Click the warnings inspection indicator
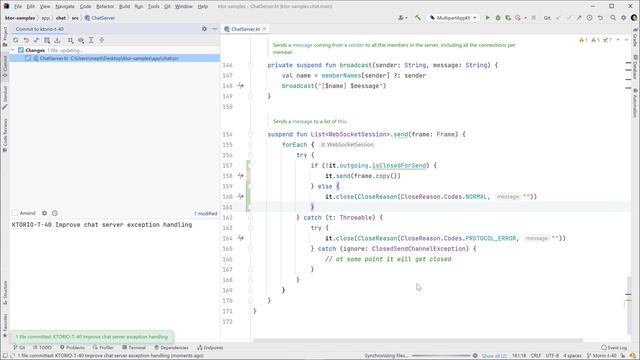Screen dimensions: 640x360 click(583, 40)
